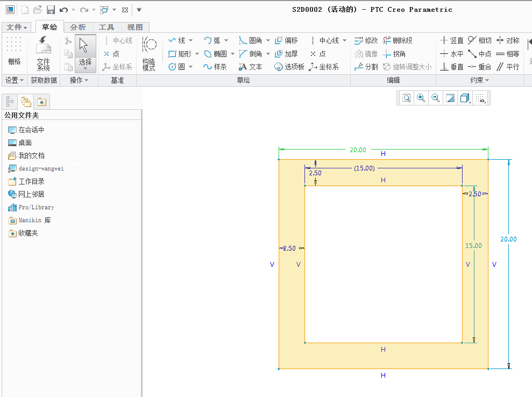This screenshot has width=532, height=397.
Task: Switch to the 分析 (Analysis) tab
Action: (x=78, y=27)
